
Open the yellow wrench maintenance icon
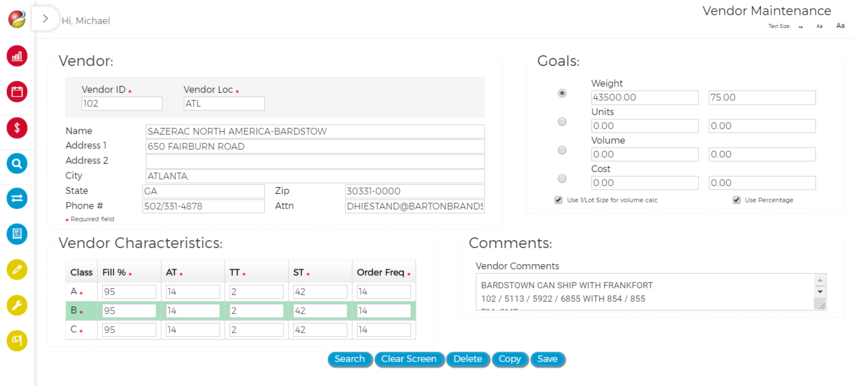[x=17, y=305]
